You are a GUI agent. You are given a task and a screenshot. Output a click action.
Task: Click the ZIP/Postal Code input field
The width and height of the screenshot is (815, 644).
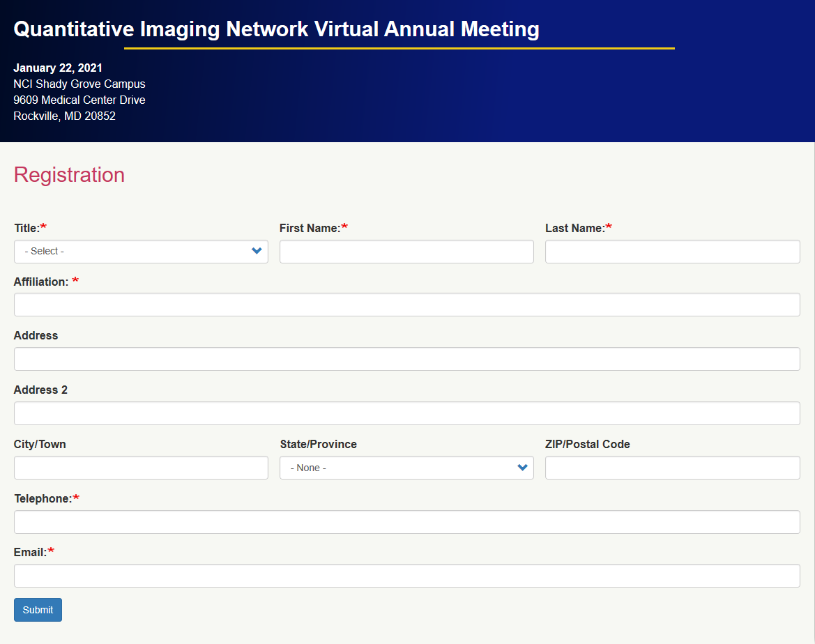[672, 468]
